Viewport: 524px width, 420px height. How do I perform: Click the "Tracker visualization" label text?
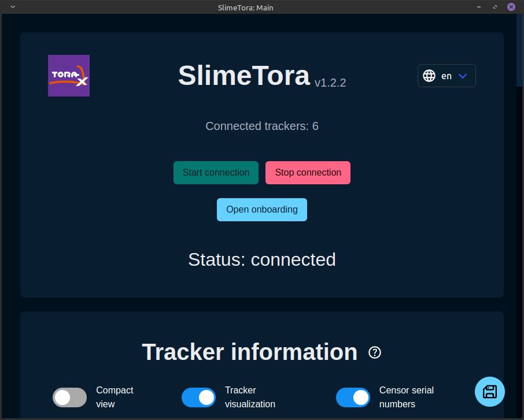tap(250, 397)
